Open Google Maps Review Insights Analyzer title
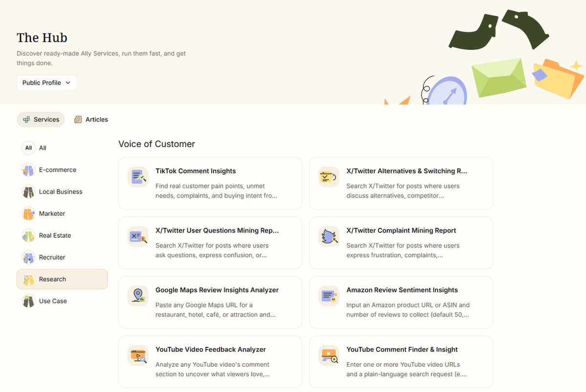 (x=217, y=290)
